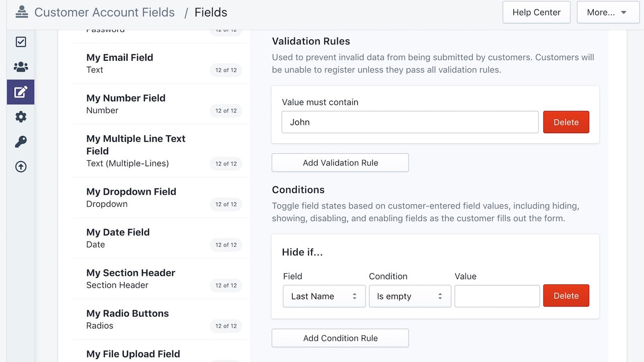This screenshot has height=362, width=644.
Task: Delete the John validation rule
Action: pyautogui.click(x=566, y=122)
